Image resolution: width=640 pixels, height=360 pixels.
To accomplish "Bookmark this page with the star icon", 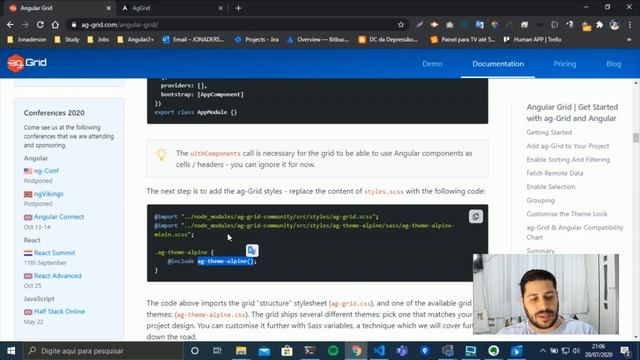I will 401,25.
